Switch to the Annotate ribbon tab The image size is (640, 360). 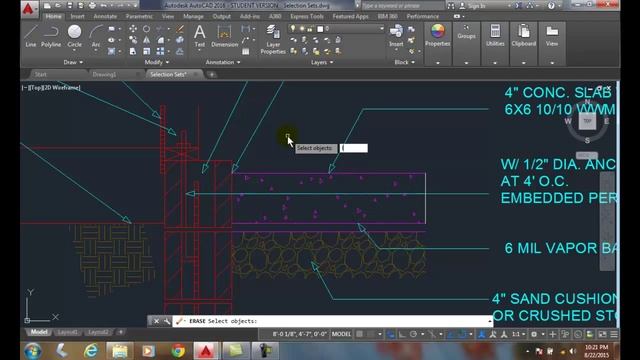click(105, 16)
